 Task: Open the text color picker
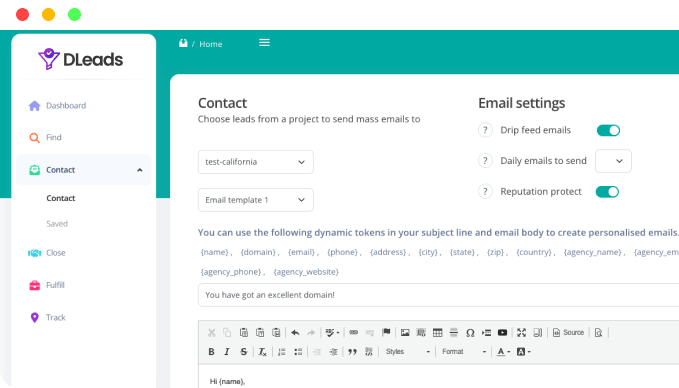[503, 352]
